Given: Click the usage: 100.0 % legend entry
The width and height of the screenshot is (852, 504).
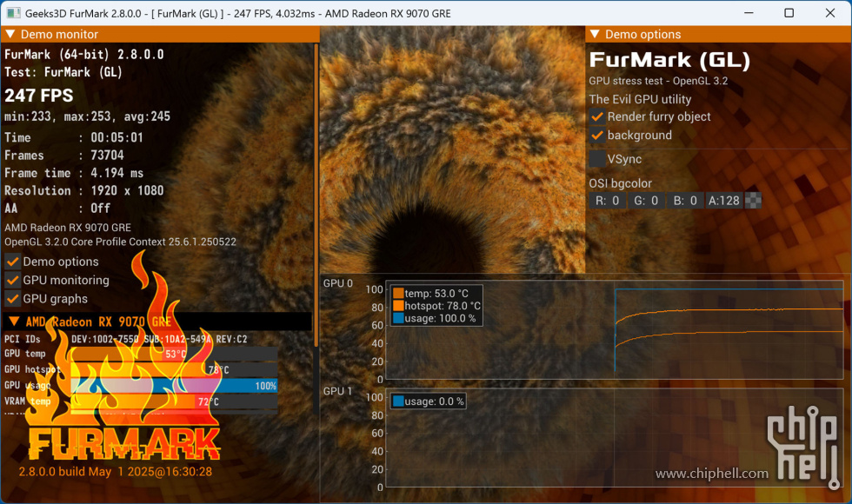Looking at the screenshot, I should [x=434, y=318].
